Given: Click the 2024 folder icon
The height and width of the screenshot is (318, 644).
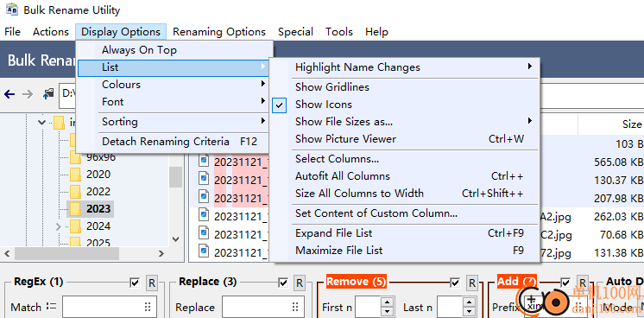Looking at the screenshot, I should pos(75,226).
